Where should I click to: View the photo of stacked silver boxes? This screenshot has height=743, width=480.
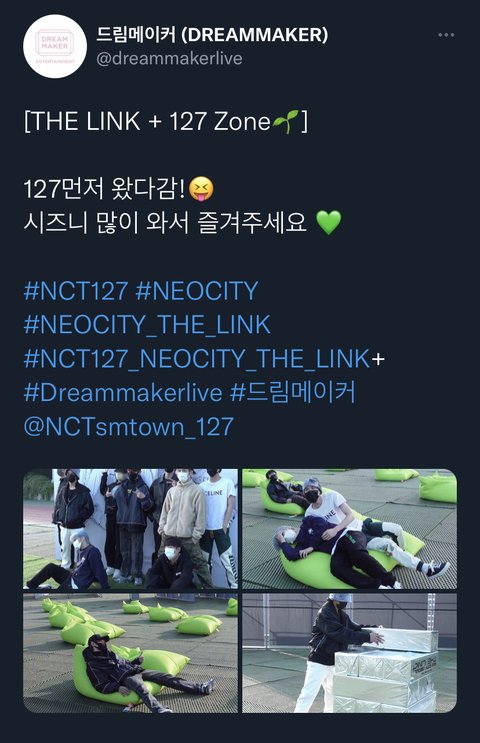[x=350, y=653]
